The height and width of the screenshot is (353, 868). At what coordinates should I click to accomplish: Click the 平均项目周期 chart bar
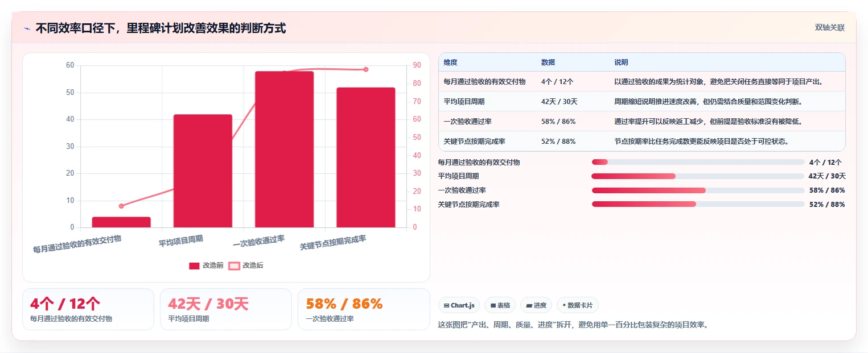click(203, 171)
